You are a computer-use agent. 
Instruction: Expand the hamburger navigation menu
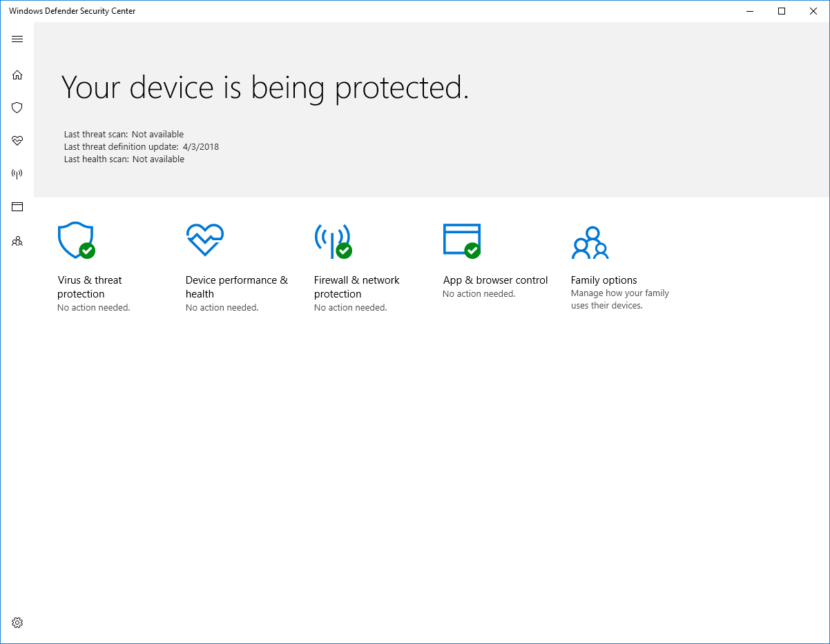[x=17, y=39]
